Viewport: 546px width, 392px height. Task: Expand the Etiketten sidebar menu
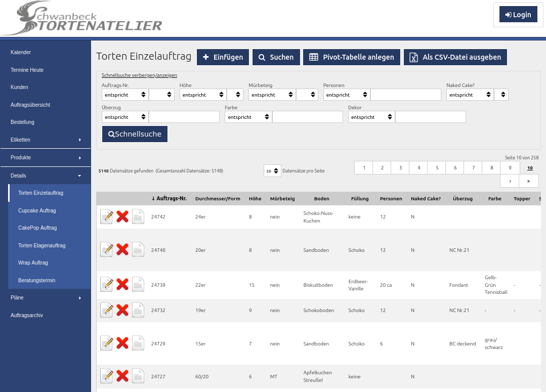45,140
